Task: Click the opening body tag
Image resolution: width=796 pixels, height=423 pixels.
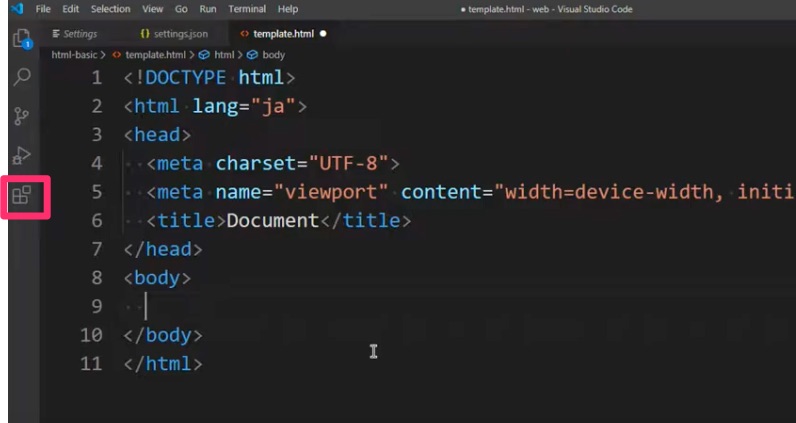Action: 157,278
